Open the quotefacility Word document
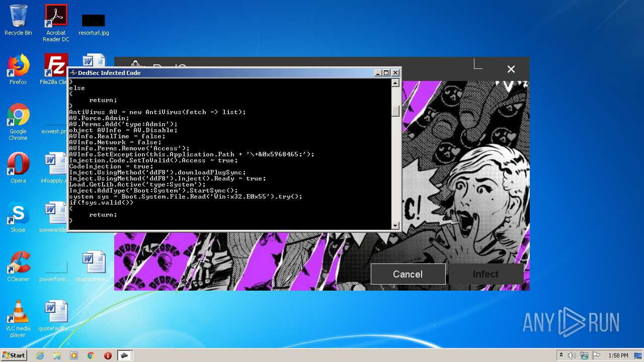 tap(56, 316)
